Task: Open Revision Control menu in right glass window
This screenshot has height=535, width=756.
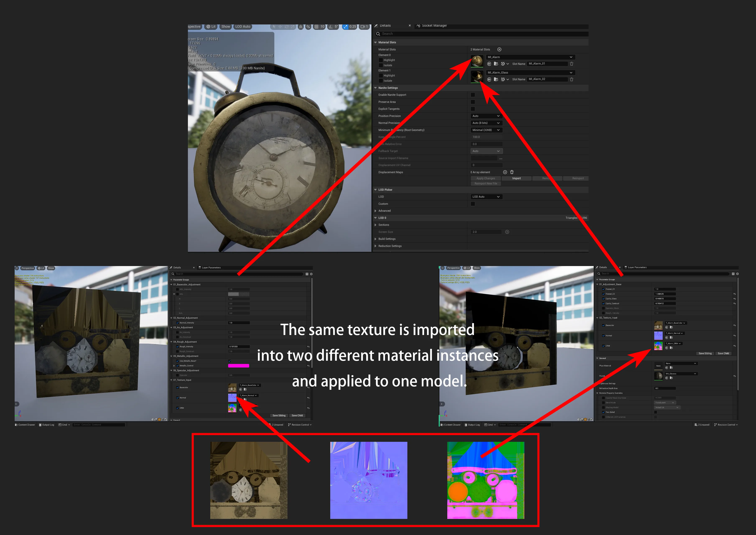Action: pos(726,425)
